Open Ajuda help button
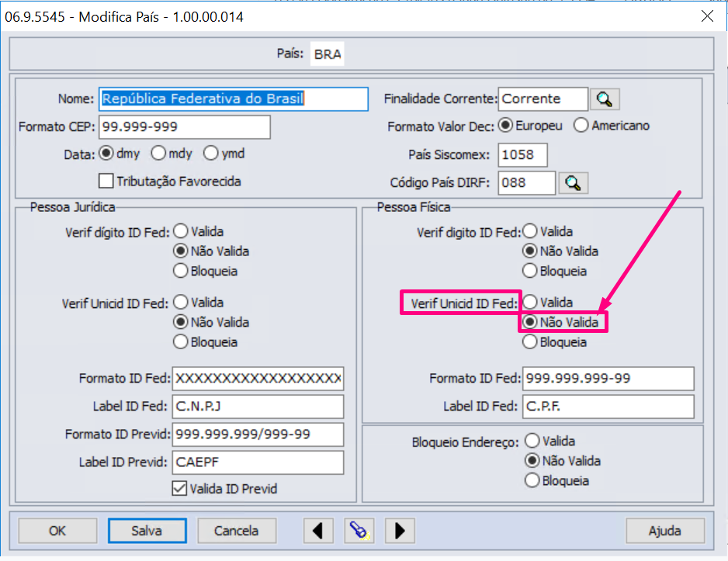The height and width of the screenshot is (561, 728). pos(665,531)
